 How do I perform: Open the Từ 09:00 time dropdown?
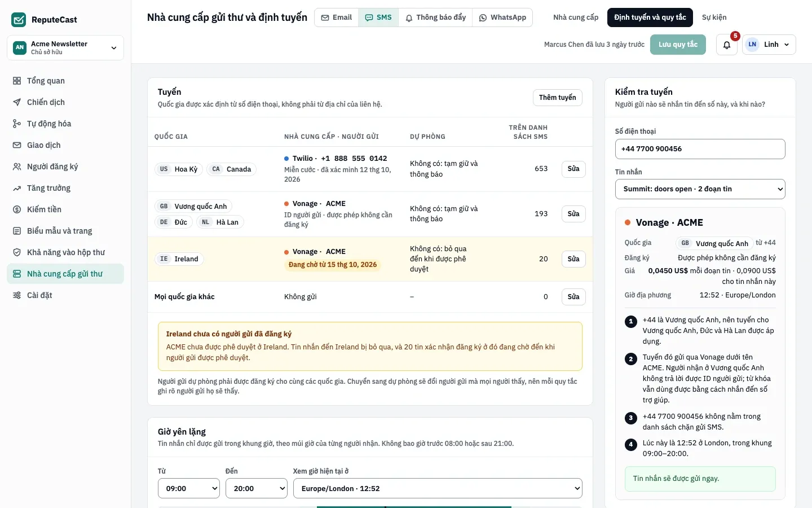click(x=189, y=488)
